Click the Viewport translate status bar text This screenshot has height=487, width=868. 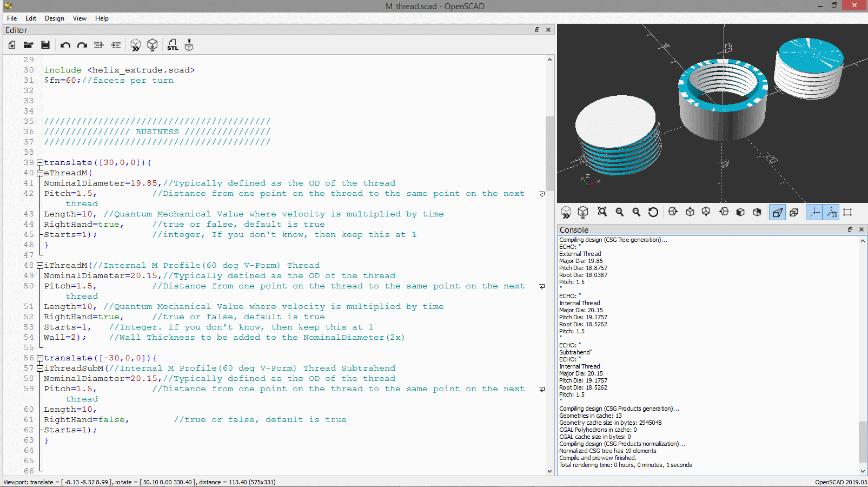(140, 482)
